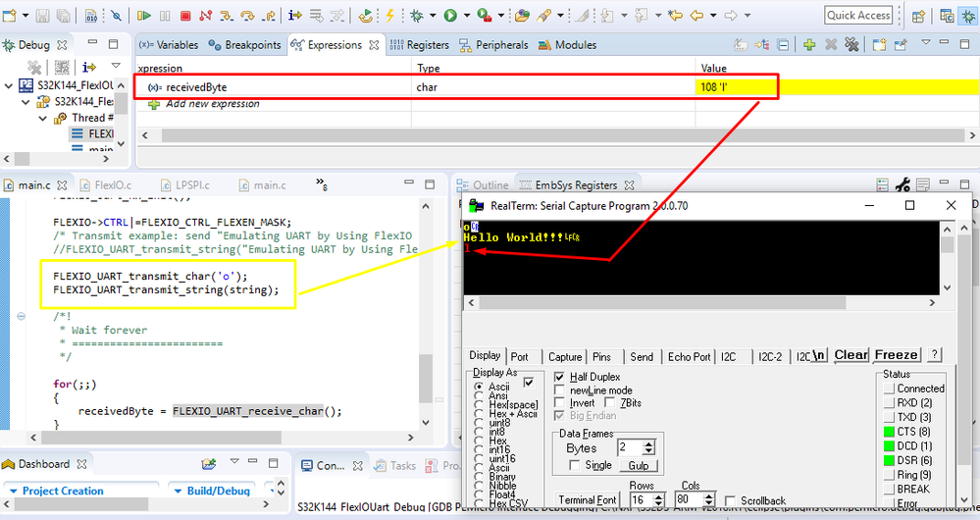Switch to the Peripherals tab
The height and width of the screenshot is (520, 980).
point(493,45)
